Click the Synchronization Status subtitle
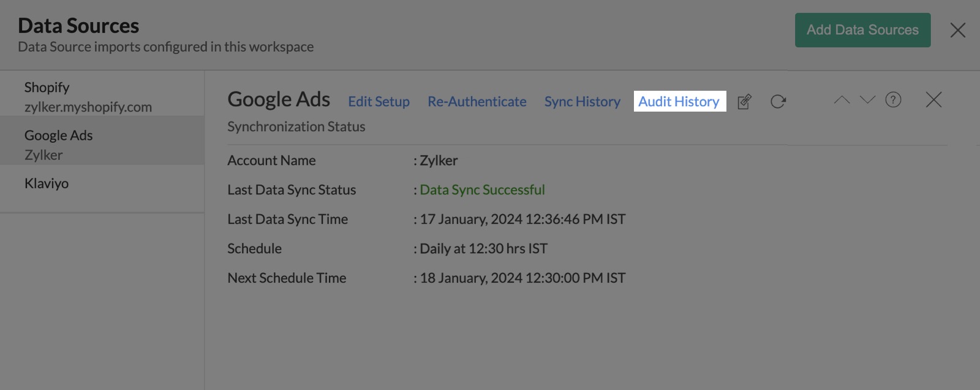The image size is (980, 390). (x=296, y=127)
